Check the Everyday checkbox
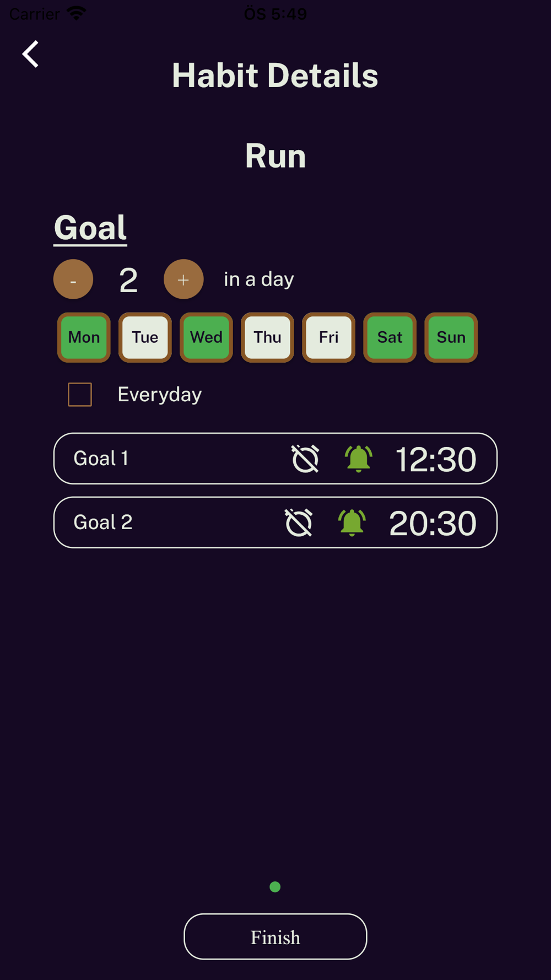Viewport: 551px width, 980px height. coord(80,395)
